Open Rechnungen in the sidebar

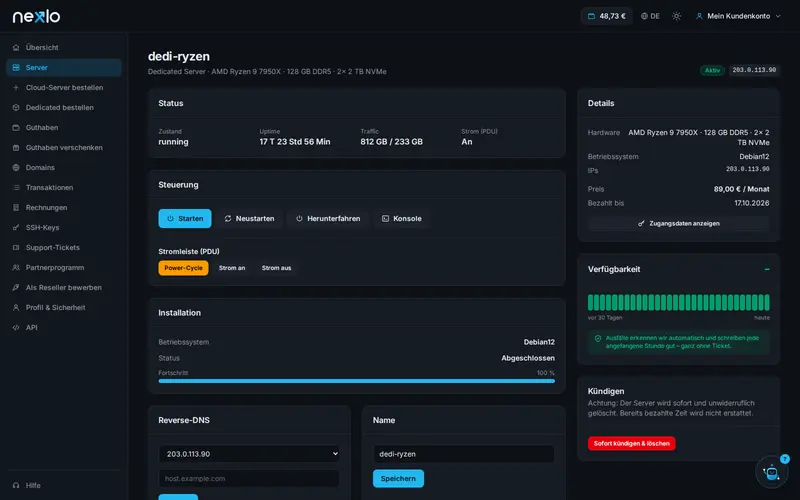click(64, 208)
